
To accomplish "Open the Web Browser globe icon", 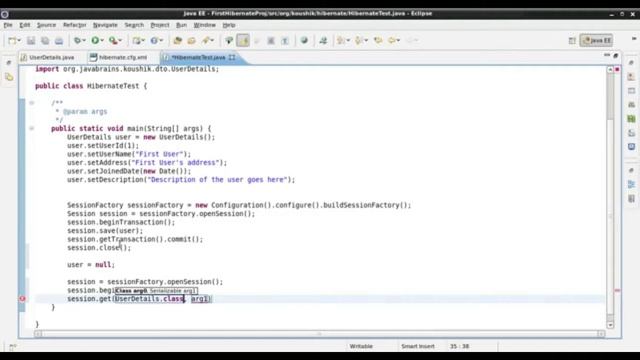I will pyautogui.click(x=304, y=40).
